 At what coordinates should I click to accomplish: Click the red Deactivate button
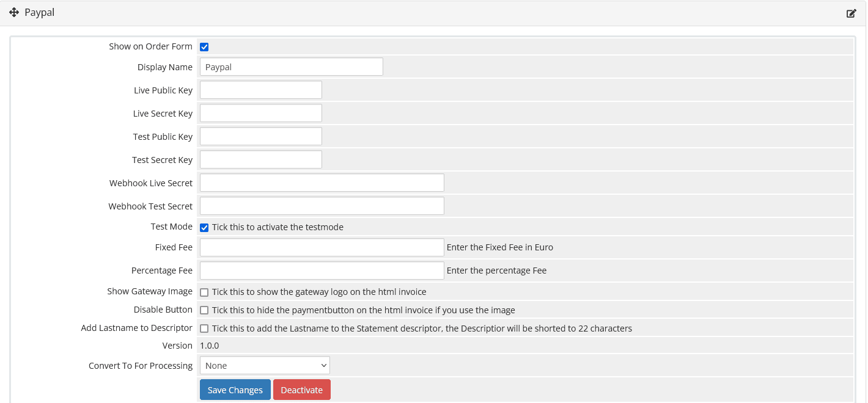(301, 390)
